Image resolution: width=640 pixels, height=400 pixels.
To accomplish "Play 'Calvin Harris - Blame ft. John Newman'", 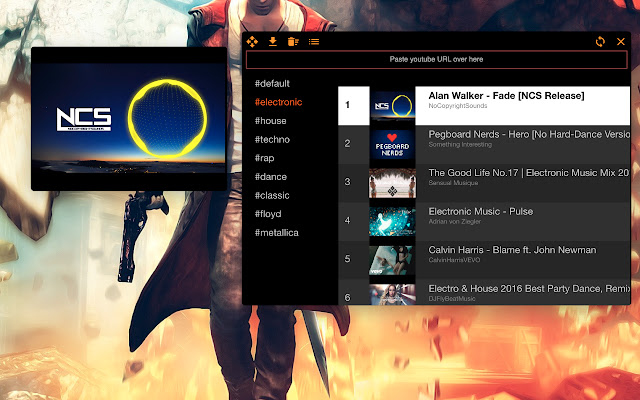I will coord(512,250).
